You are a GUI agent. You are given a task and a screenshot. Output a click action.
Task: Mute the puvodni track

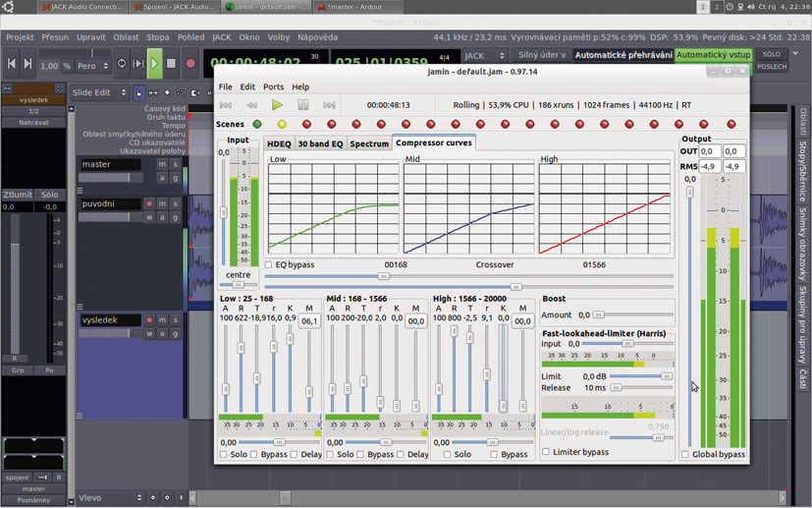162,203
